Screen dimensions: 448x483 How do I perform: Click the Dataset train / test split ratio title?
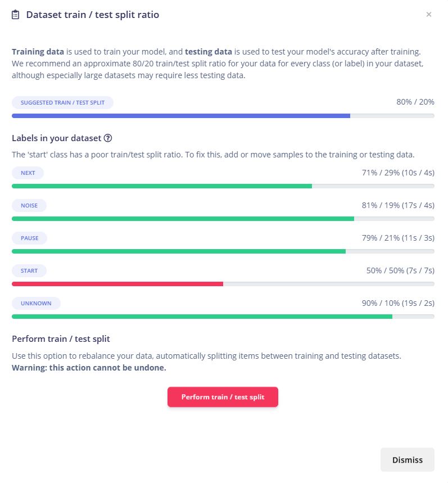point(93,15)
